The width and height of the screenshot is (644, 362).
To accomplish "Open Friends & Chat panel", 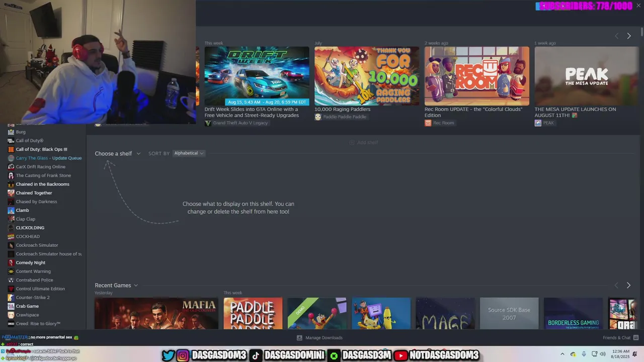I will pos(617,338).
